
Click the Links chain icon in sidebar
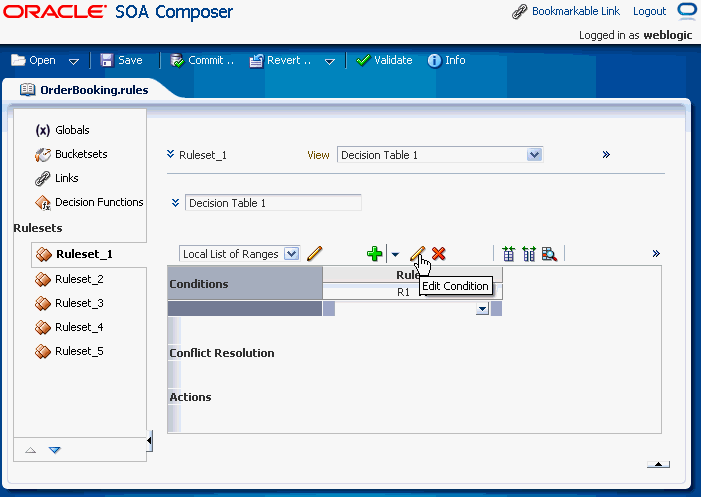click(43, 179)
